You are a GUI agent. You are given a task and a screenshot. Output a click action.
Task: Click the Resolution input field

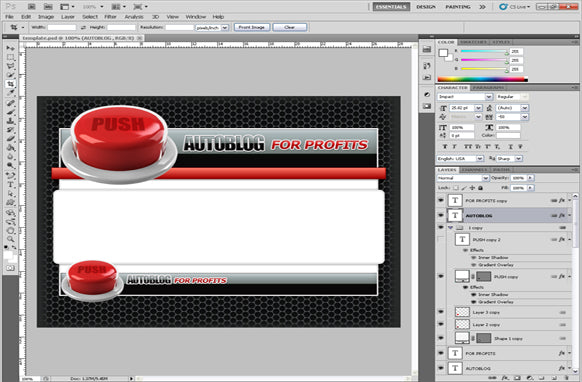tap(179, 27)
